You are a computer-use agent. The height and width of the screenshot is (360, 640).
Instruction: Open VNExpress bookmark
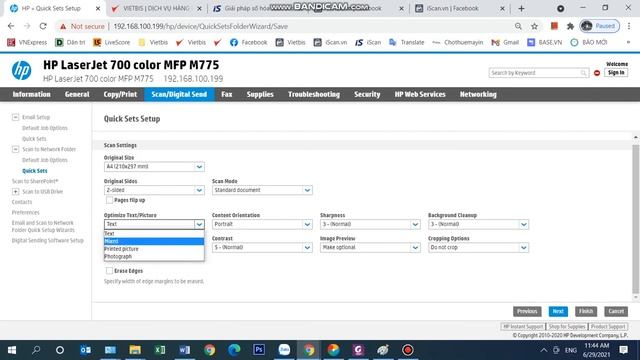(27, 42)
